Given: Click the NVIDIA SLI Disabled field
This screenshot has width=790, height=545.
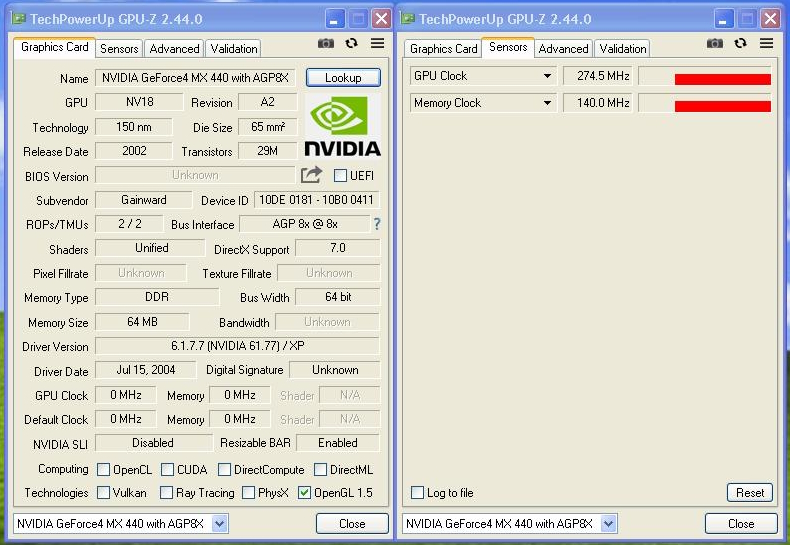Looking at the screenshot, I should point(153,443).
